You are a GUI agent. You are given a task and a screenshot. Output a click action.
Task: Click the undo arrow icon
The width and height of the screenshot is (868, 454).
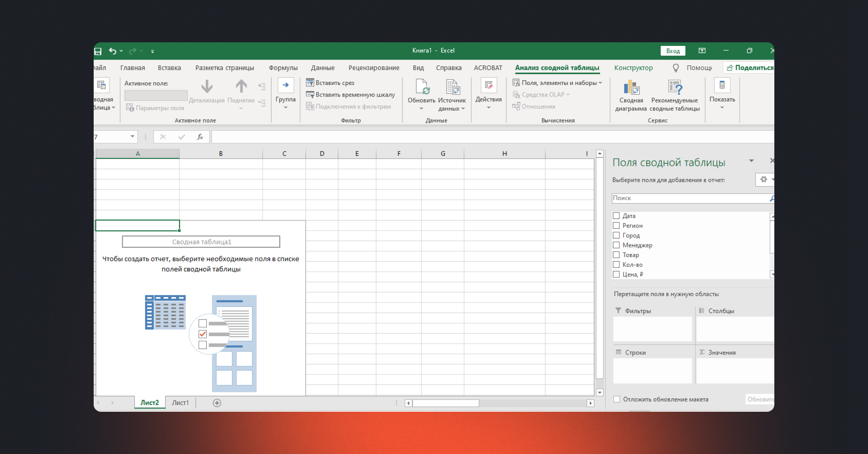(112, 51)
